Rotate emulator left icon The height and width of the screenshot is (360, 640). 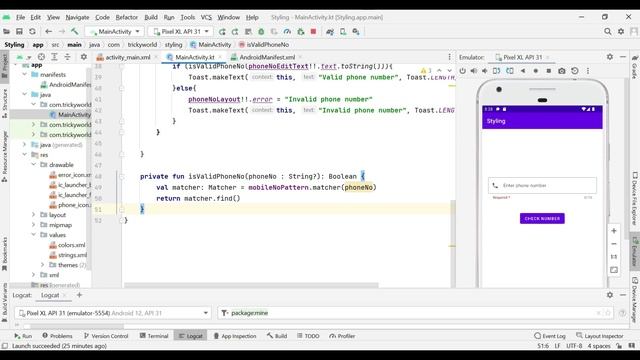point(496,71)
